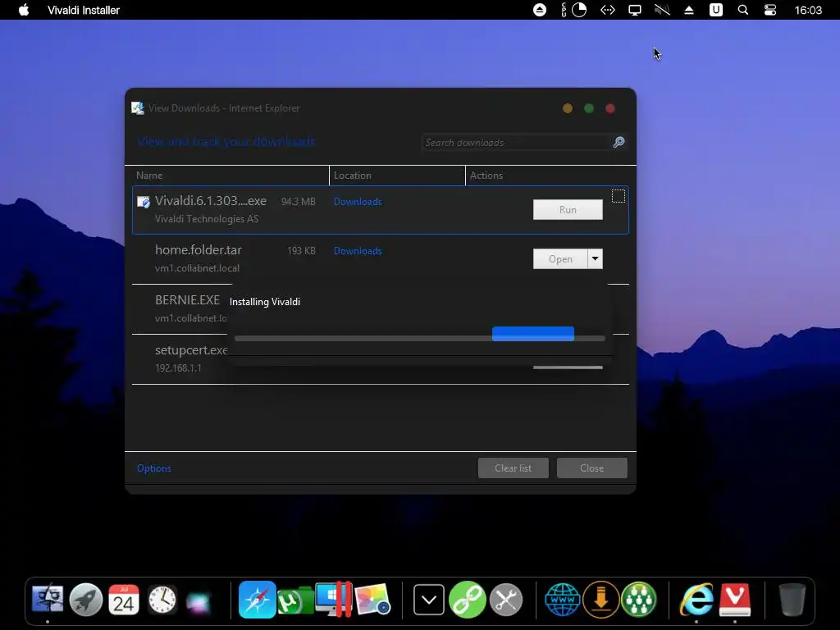Viewport: 840px width, 630px height.
Task: Open the uTorrent folder in dock
Action: click(295, 600)
